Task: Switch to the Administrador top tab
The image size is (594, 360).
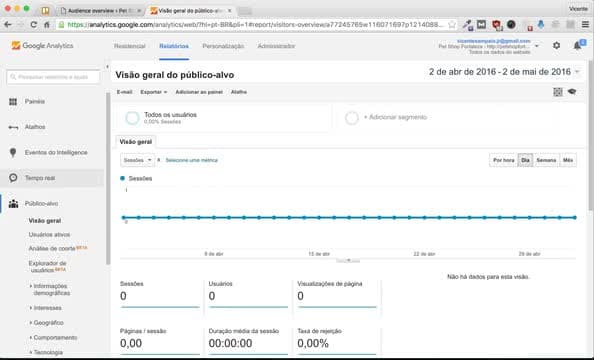Action: tap(276, 46)
